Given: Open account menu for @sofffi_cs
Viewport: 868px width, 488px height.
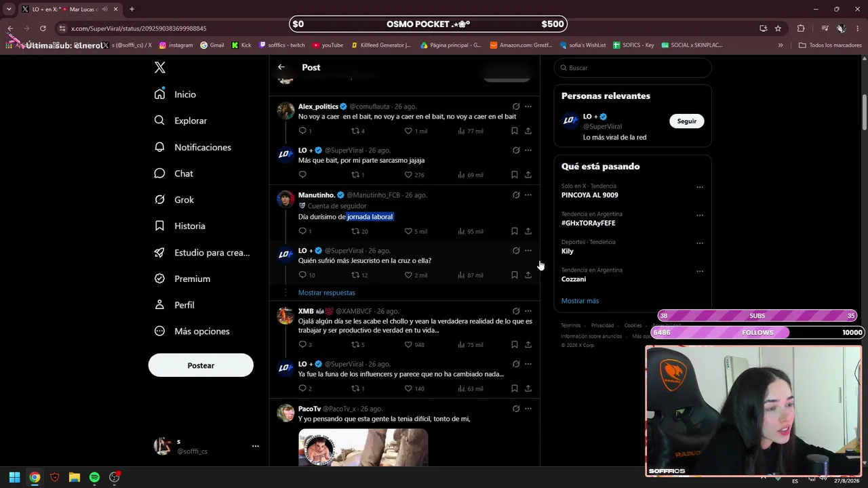Looking at the screenshot, I should (256, 446).
